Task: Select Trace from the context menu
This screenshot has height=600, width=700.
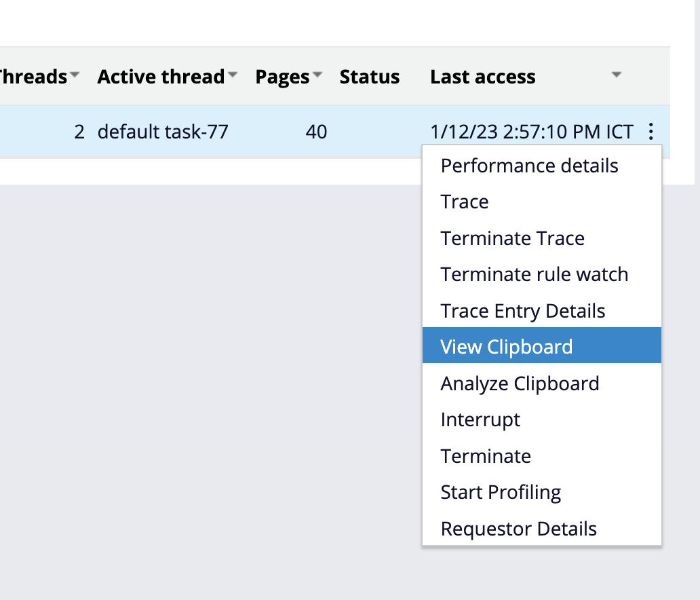Action: point(464,202)
